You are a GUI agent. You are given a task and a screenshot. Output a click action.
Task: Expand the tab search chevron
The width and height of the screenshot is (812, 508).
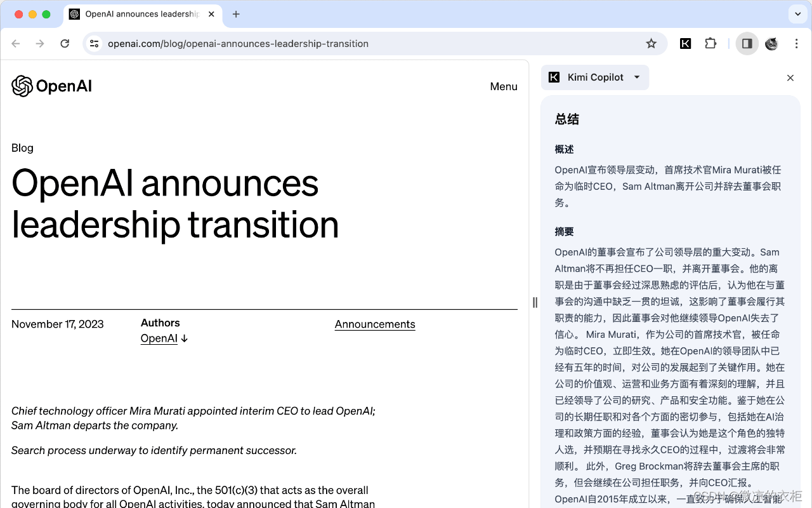(x=797, y=14)
